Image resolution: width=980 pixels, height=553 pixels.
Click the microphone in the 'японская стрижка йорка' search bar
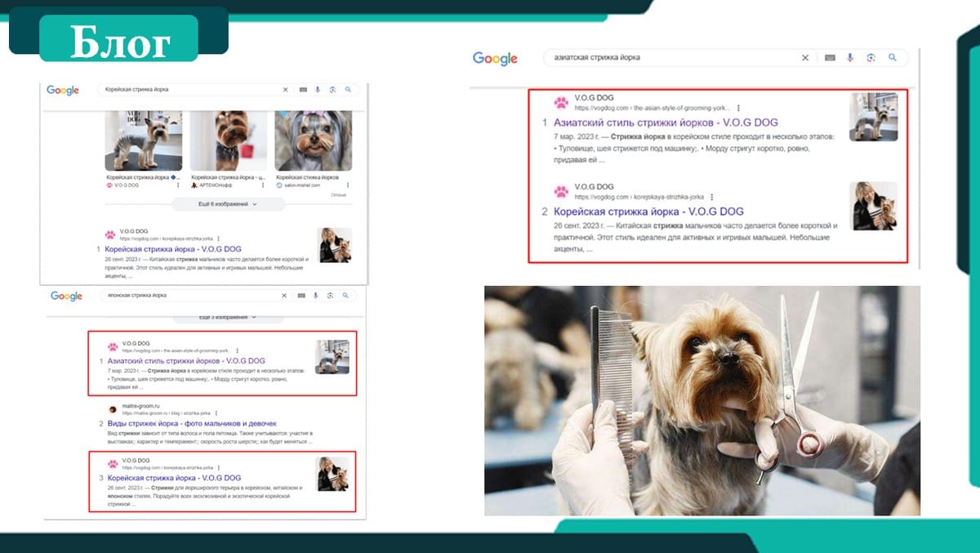(x=315, y=296)
